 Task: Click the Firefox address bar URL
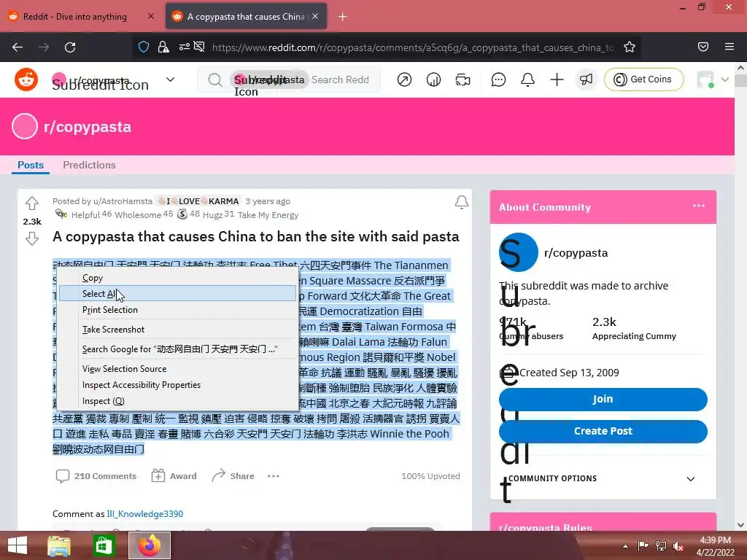[413, 47]
